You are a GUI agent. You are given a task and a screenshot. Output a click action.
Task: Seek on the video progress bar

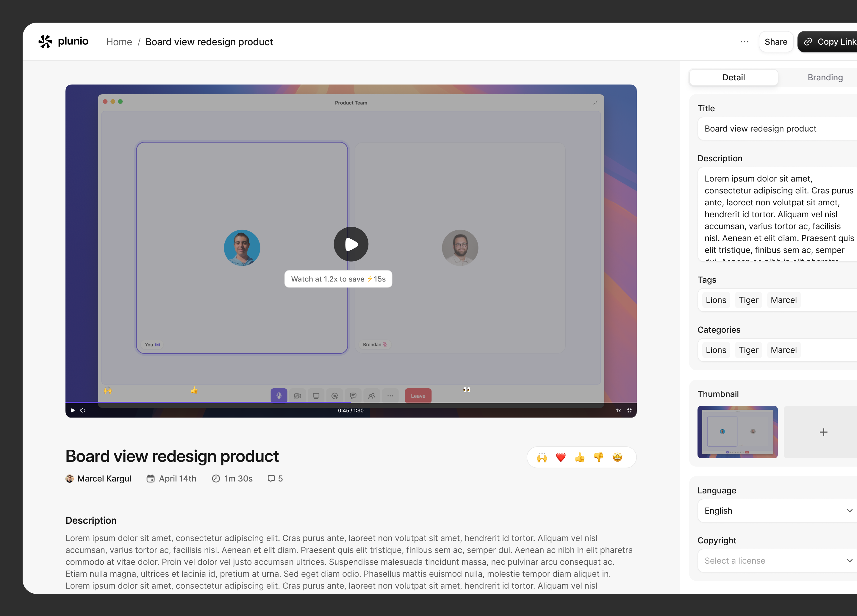(x=351, y=402)
